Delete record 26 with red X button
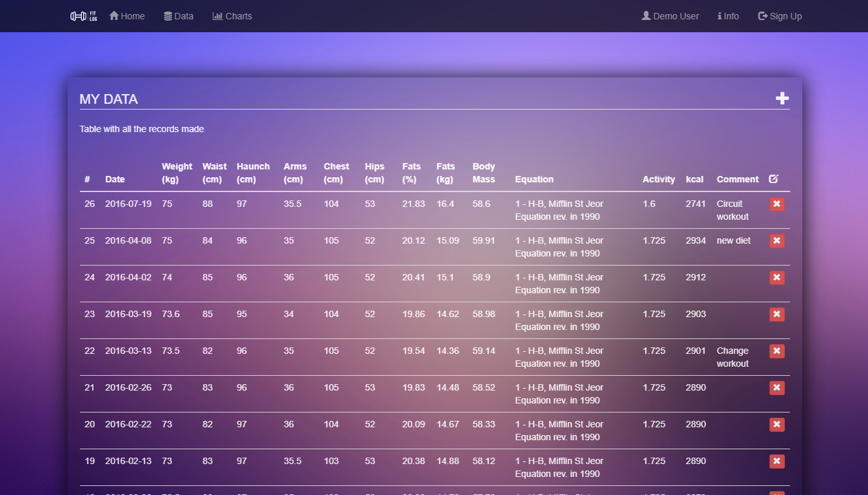 [x=776, y=204]
